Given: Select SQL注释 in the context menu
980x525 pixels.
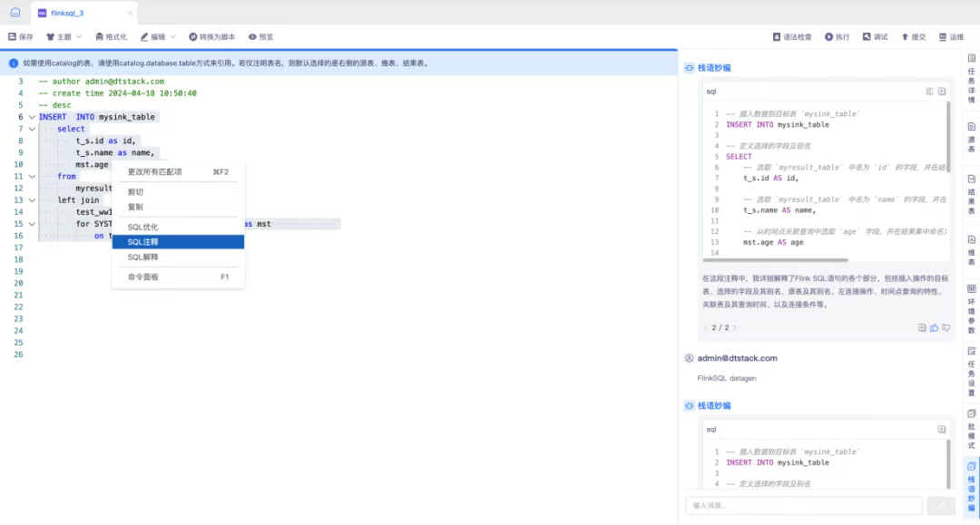Looking at the screenshot, I should point(178,242).
